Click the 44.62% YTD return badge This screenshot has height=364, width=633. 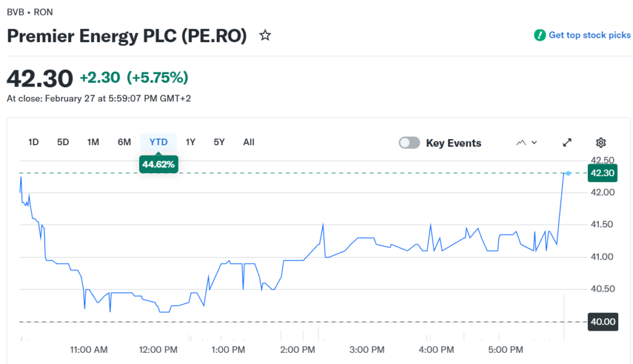159,164
